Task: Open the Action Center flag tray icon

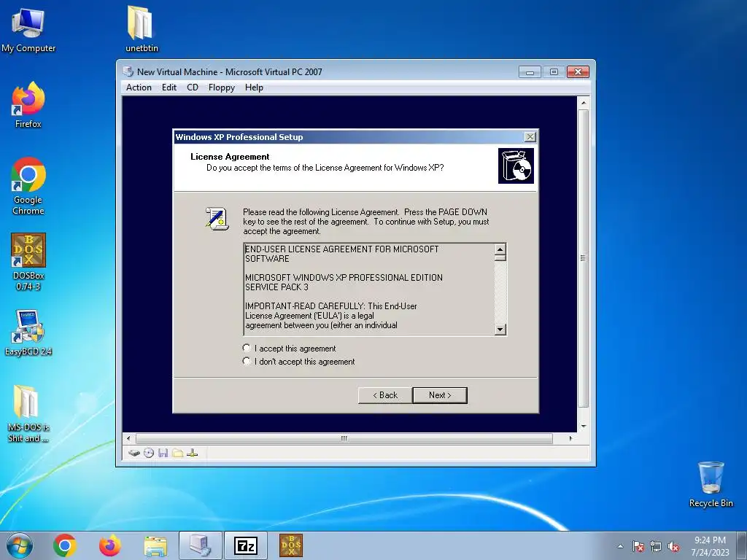Action: point(638,547)
